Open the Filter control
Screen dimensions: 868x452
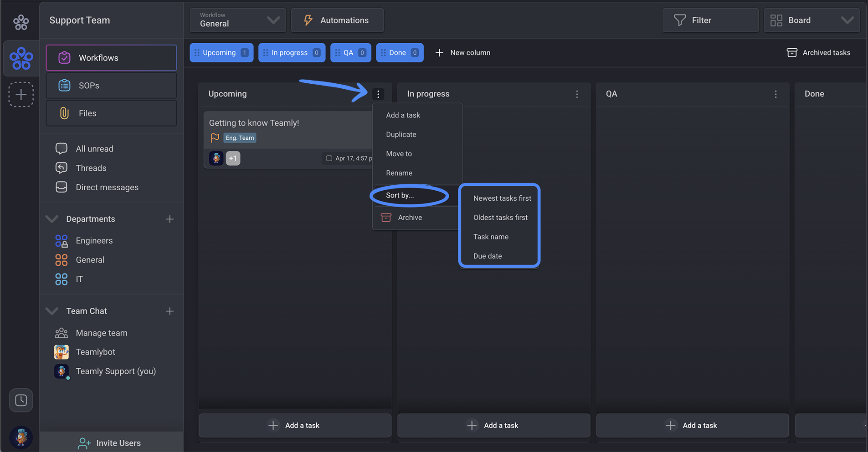click(710, 20)
